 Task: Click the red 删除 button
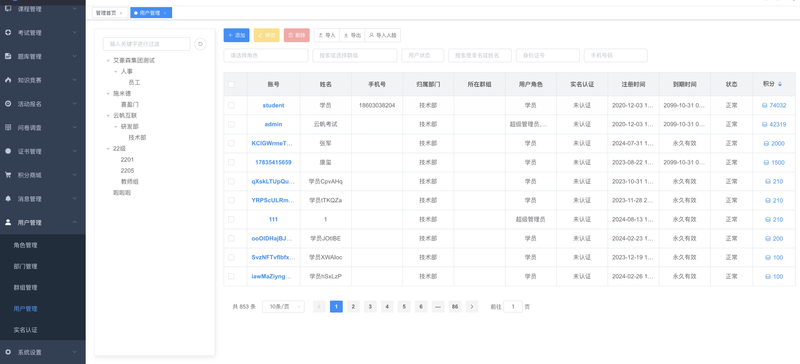point(296,35)
